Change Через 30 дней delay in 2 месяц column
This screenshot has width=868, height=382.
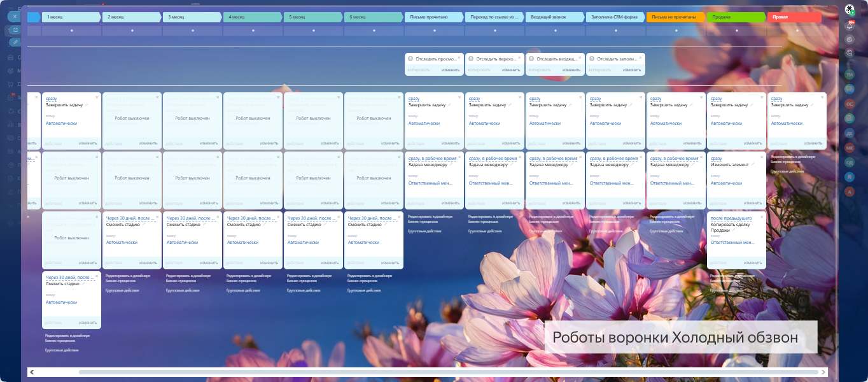[131, 218]
